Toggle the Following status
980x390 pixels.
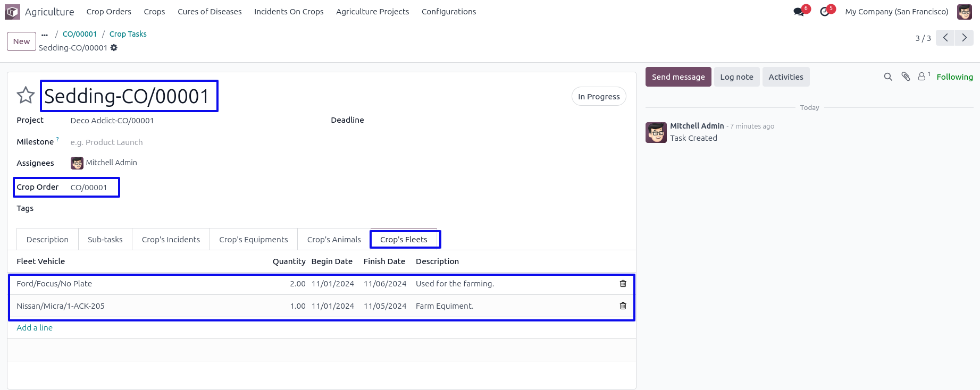954,77
